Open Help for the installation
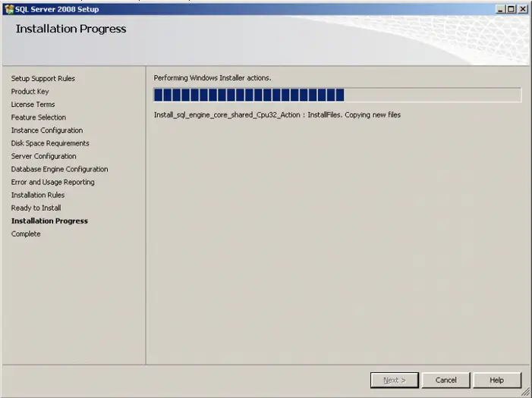532x398 pixels. 497,380
